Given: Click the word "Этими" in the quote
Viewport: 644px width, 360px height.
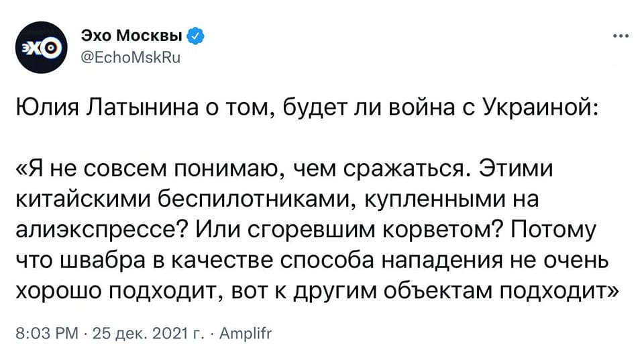Looking at the screenshot, I should (517, 169).
